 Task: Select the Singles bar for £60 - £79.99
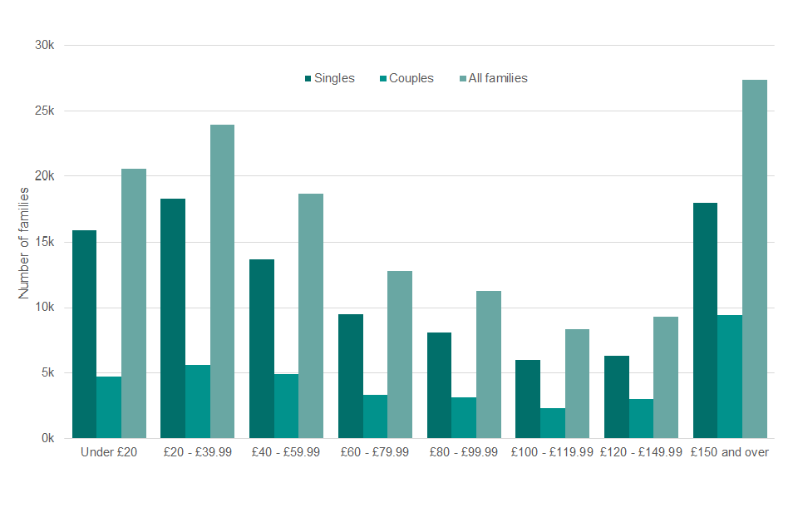tap(350, 376)
